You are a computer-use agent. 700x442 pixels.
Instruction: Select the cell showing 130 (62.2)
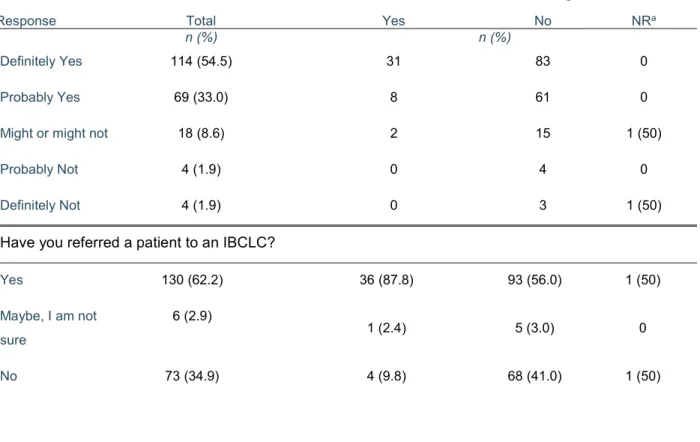pos(192,280)
